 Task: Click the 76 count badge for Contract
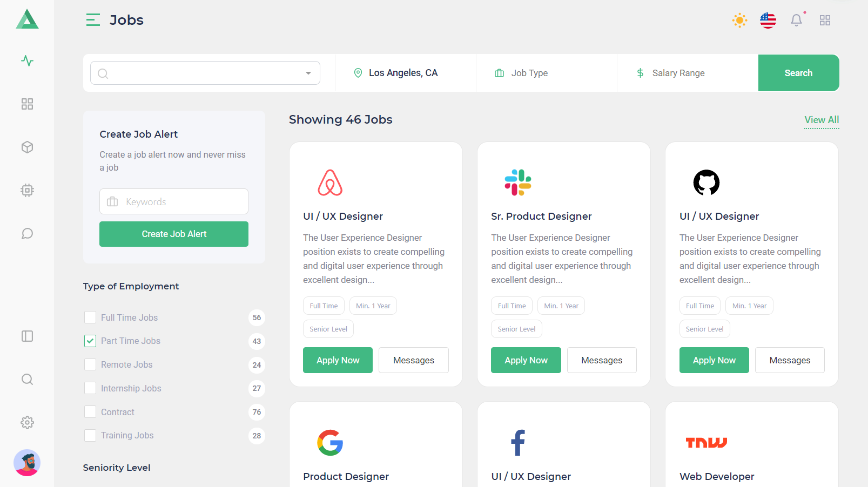[257, 412]
